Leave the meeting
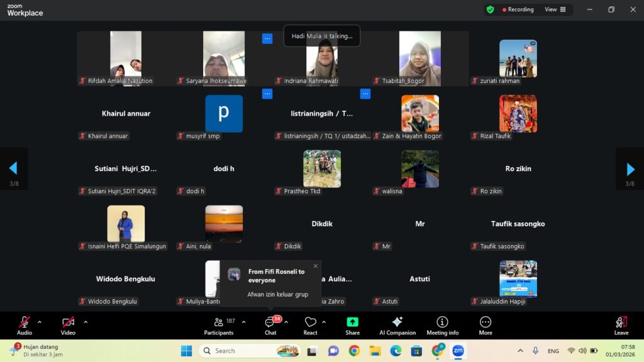Image resolution: width=644 pixels, height=362 pixels. 621,326
